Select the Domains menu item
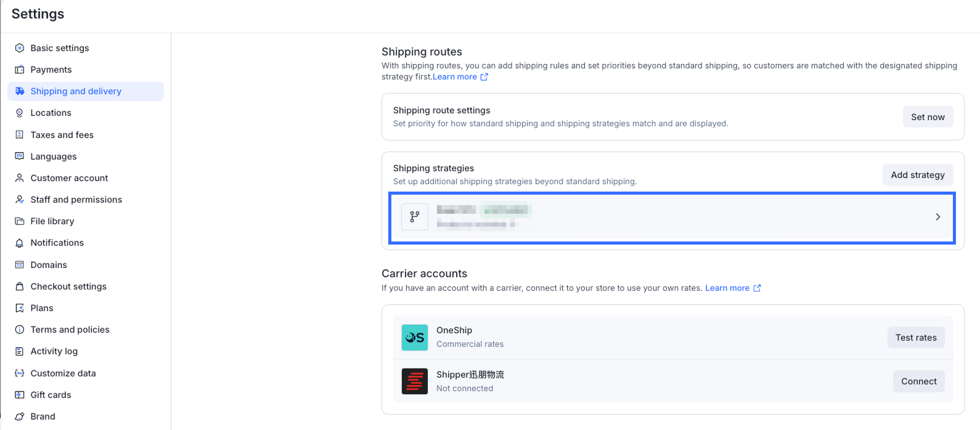Image resolution: width=980 pixels, height=430 pixels. tap(49, 265)
